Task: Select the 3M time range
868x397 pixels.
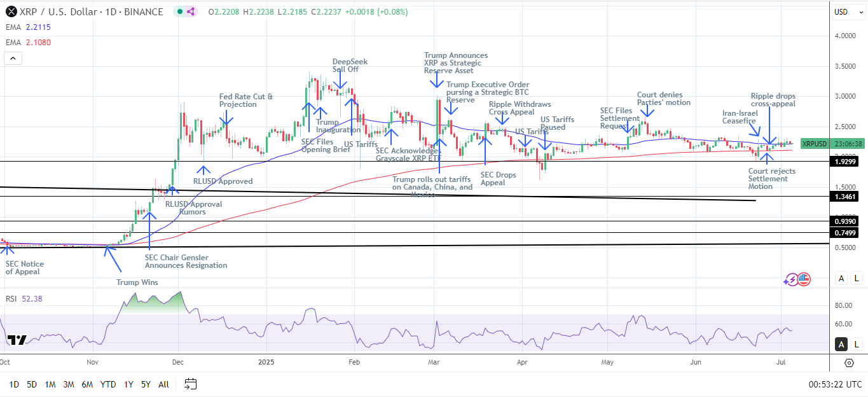Action: click(69, 384)
